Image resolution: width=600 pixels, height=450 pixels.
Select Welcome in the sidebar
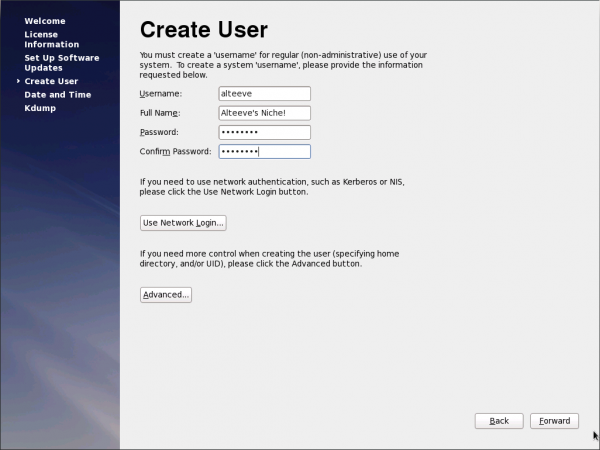pyautogui.click(x=45, y=20)
